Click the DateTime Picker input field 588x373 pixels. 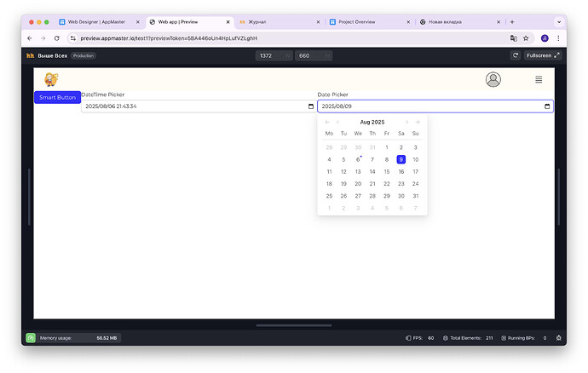click(x=192, y=106)
